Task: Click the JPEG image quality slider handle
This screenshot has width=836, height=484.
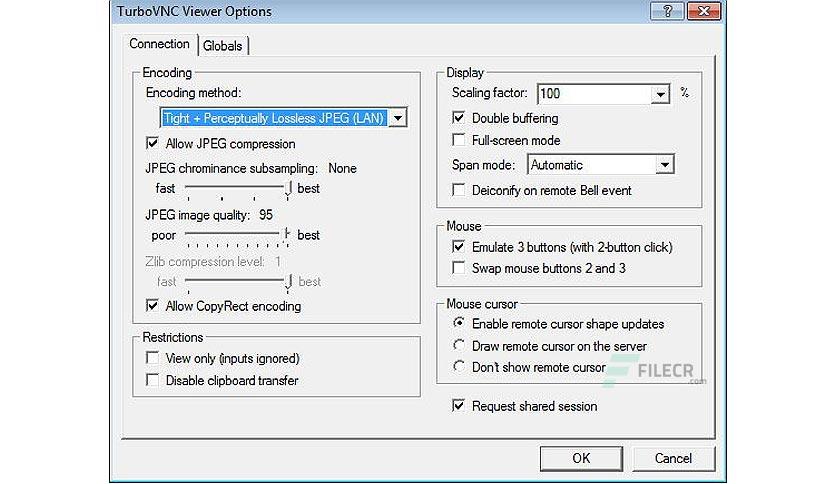Action: point(287,234)
